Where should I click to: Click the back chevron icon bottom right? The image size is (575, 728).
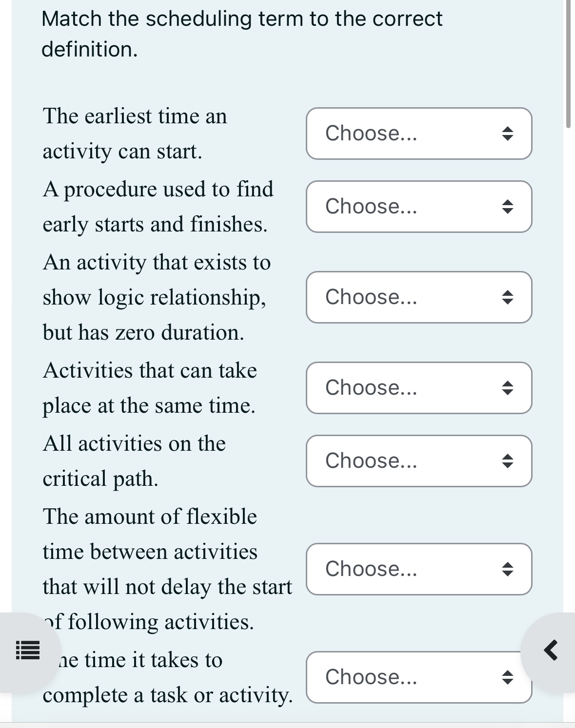pos(551,649)
